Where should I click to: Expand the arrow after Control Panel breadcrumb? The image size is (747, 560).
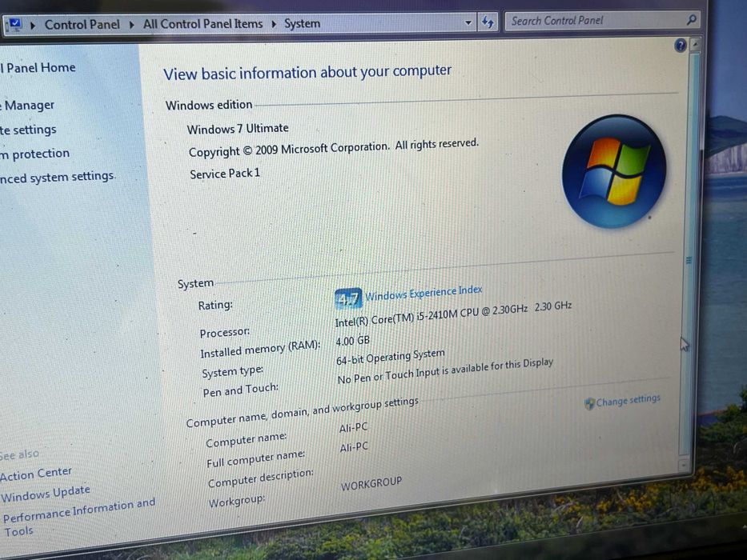pyautogui.click(x=131, y=24)
